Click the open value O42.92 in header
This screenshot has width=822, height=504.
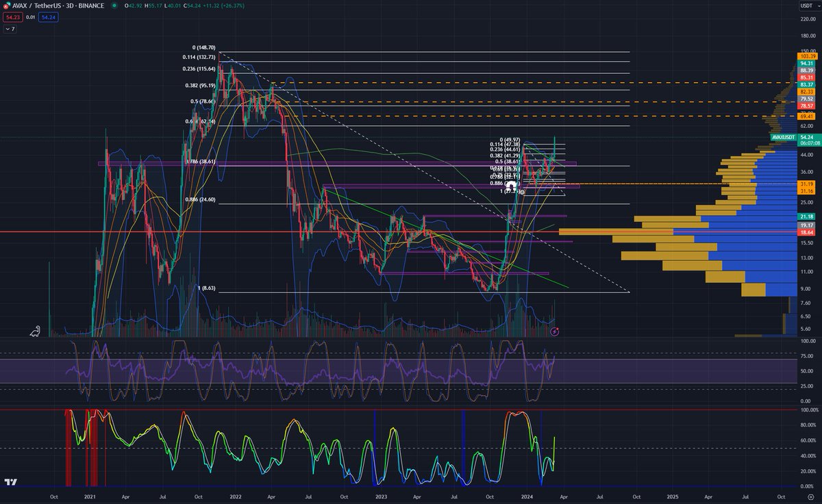132,5
